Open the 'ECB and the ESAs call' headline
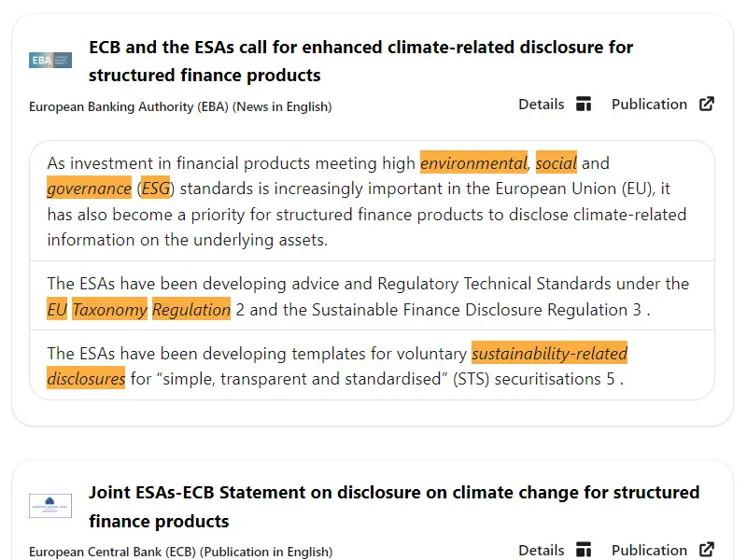The width and height of the screenshot is (747, 560). 360,61
